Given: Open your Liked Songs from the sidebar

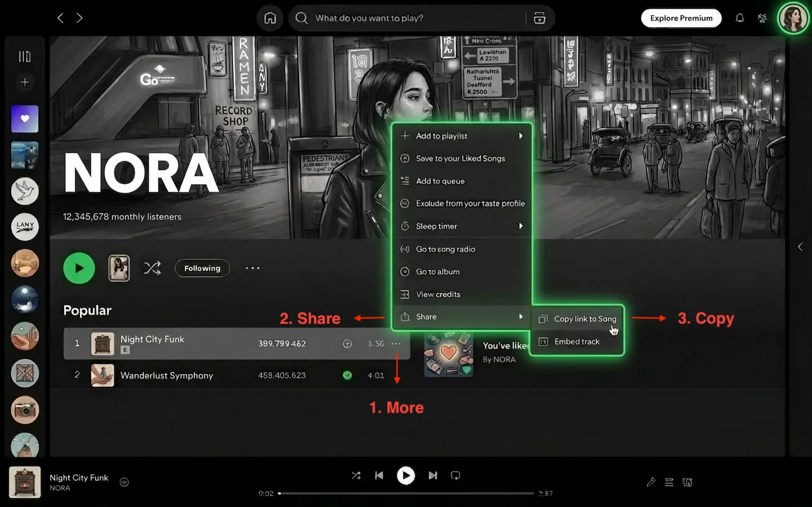Looking at the screenshot, I should (24, 118).
